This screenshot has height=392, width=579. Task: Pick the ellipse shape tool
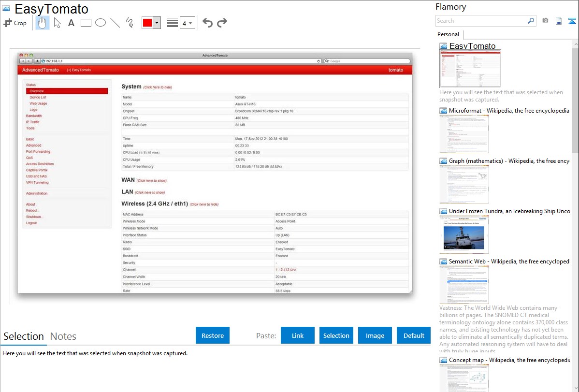pyautogui.click(x=101, y=23)
